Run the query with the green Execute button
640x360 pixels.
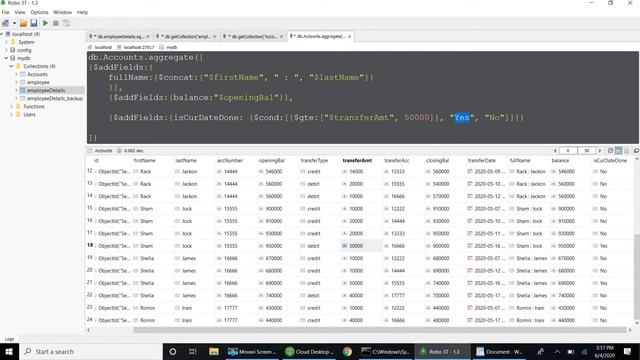(x=45, y=23)
